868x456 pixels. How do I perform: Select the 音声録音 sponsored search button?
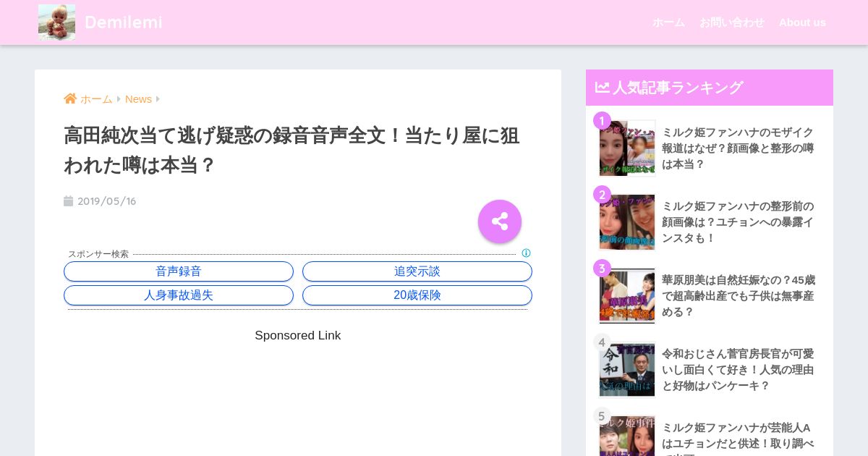tap(179, 271)
